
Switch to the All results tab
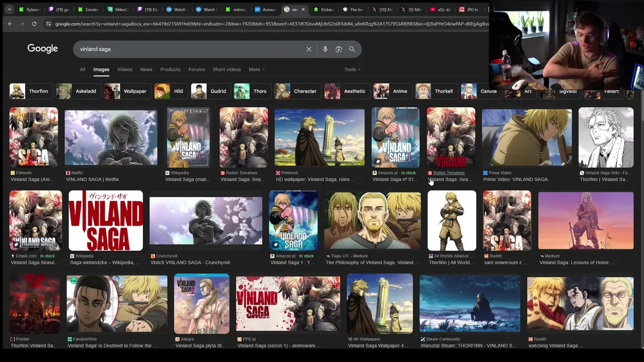coord(83,69)
